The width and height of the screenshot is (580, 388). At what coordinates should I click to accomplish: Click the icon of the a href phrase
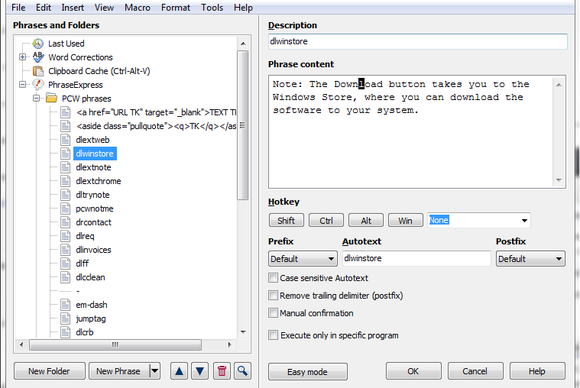coord(65,112)
